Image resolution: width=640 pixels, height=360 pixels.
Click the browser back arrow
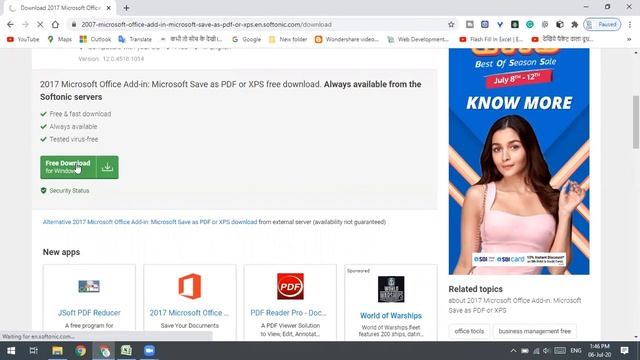(10, 24)
